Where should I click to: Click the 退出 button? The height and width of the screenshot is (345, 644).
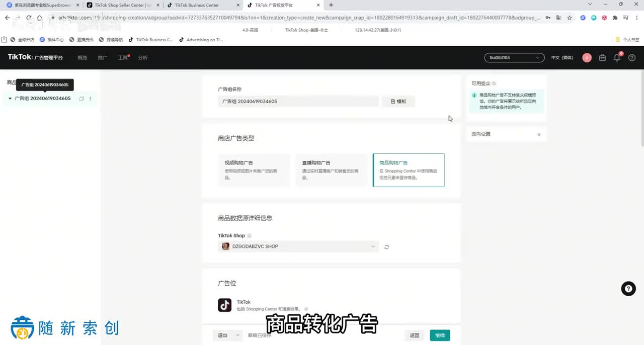222,335
